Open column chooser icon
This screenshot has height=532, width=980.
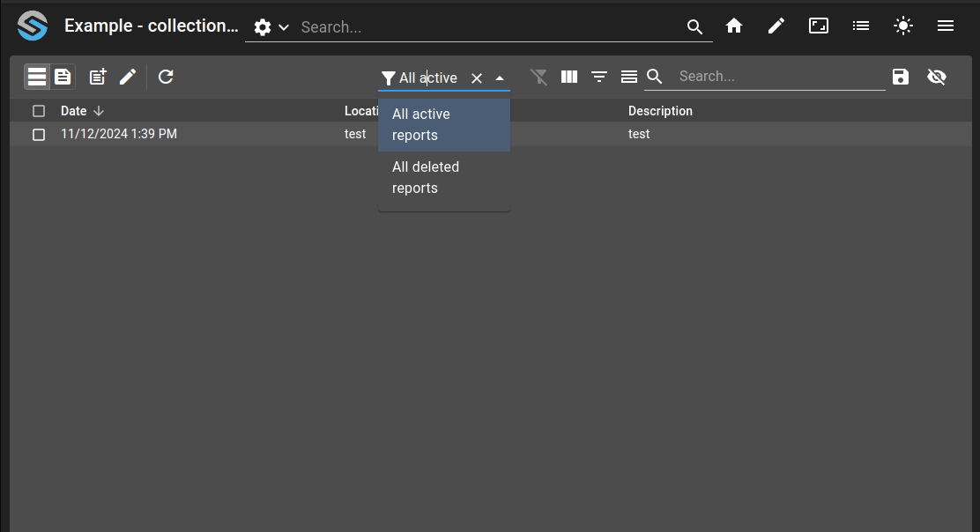pyautogui.click(x=569, y=77)
